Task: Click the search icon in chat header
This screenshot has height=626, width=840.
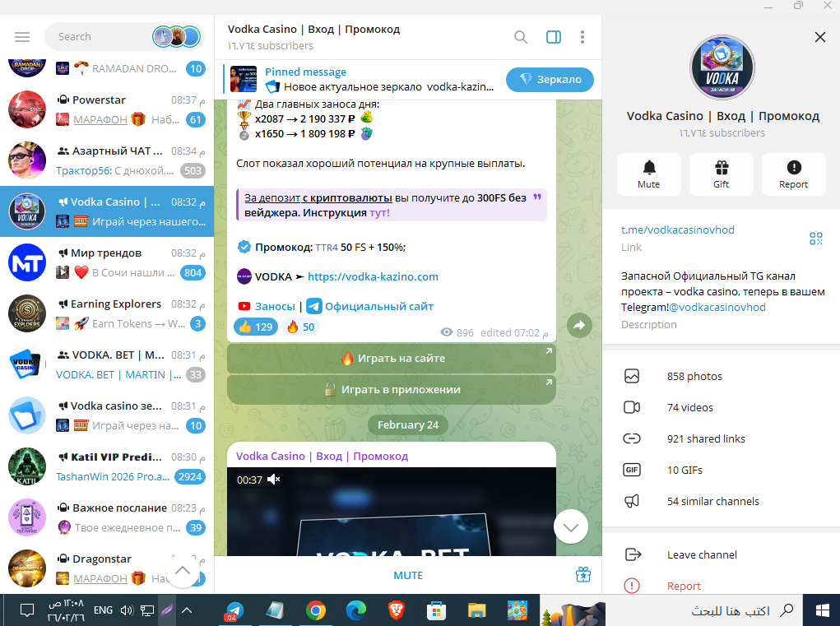Action: tap(520, 37)
